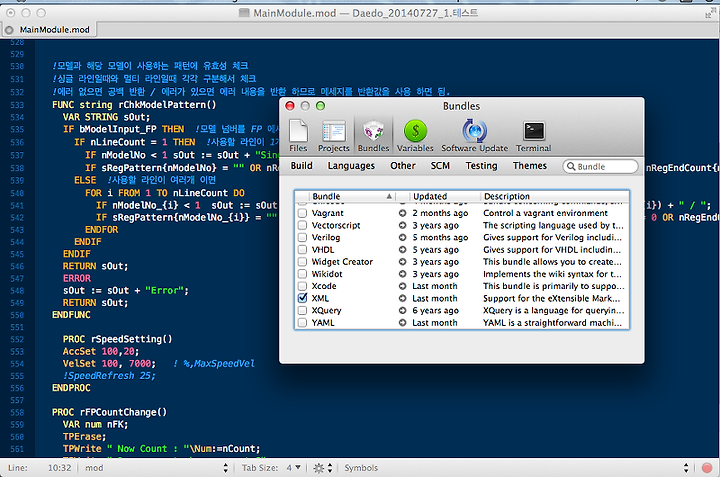The image size is (720, 477).
Task: Enable the VHDL bundle checkbox
Action: tap(302, 250)
